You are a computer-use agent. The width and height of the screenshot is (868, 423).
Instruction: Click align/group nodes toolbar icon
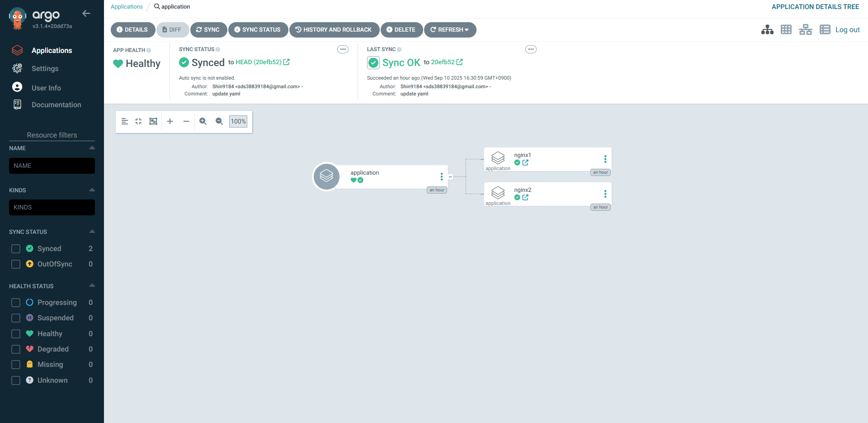tap(125, 121)
